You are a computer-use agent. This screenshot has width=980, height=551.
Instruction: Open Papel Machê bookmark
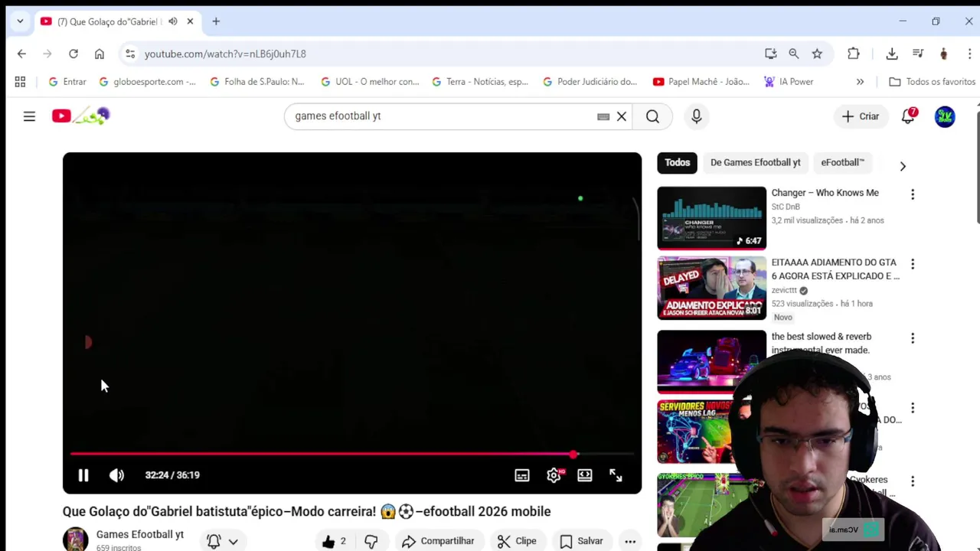(x=701, y=82)
